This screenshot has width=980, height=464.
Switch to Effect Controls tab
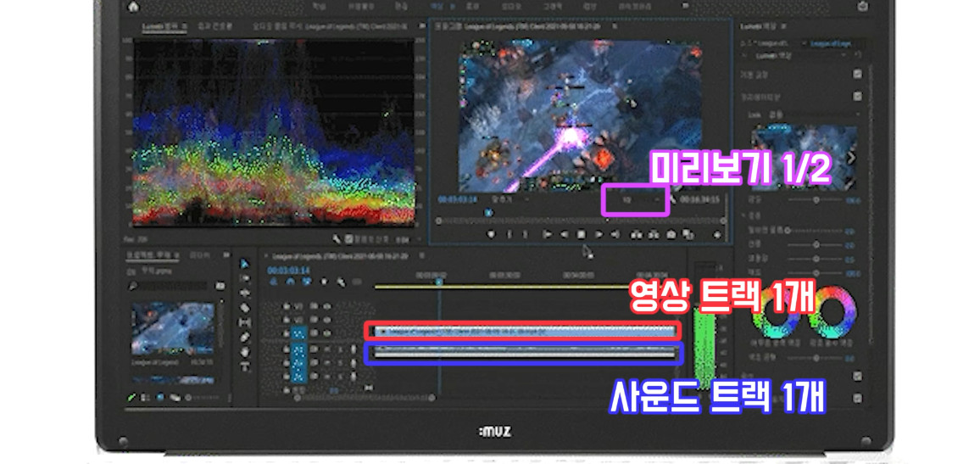(x=214, y=26)
